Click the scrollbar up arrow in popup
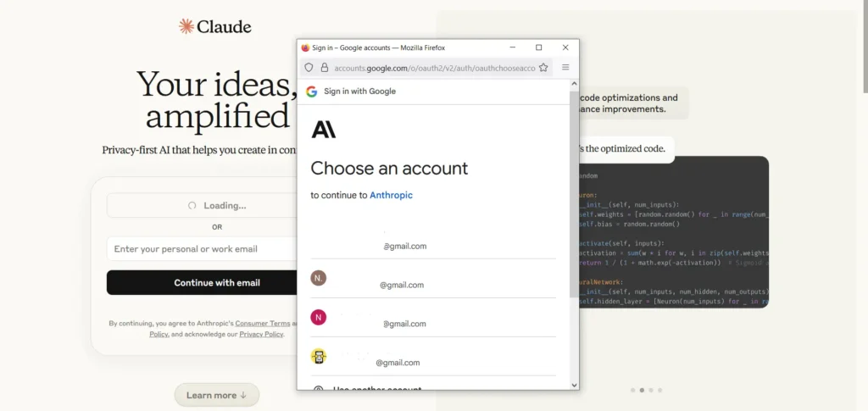Viewport: 868px width, 411px height. pos(574,84)
